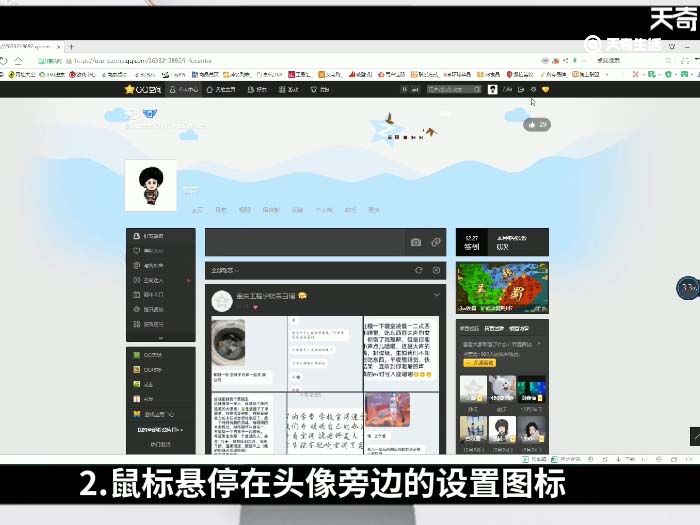Viewport: 700px width, 525px height.
Task: Click the yellow 开通 button in right panel
Action: pos(479,363)
